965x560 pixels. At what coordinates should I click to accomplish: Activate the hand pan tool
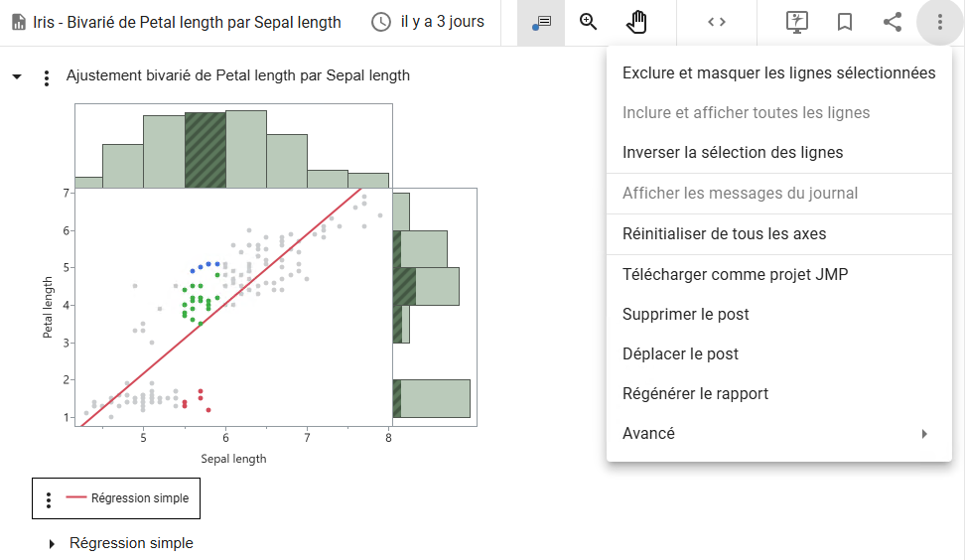click(636, 22)
